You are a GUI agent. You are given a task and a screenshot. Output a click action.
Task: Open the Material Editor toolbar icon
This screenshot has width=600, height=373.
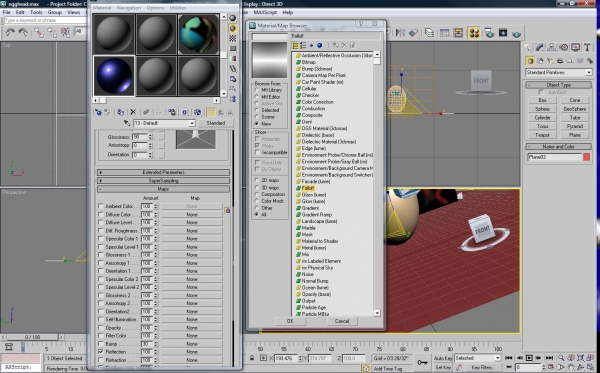tap(474, 33)
